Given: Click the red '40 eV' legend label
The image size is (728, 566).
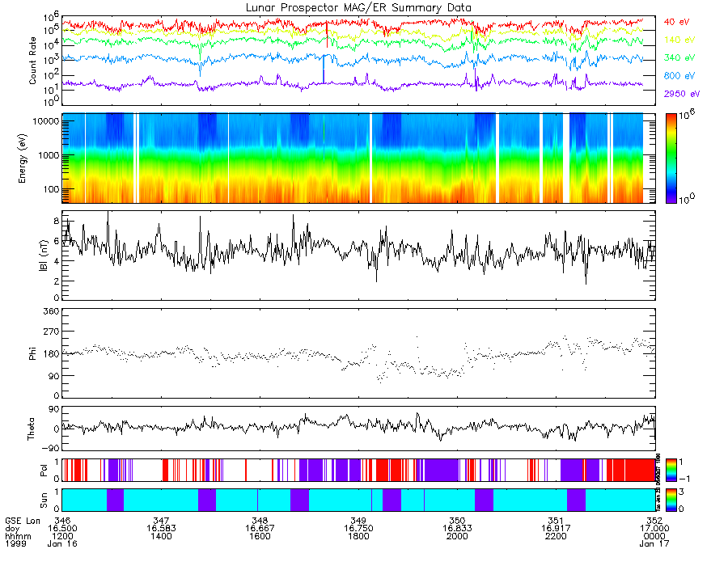Looking at the screenshot, I should pyautogui.click(x=676, y=22).
